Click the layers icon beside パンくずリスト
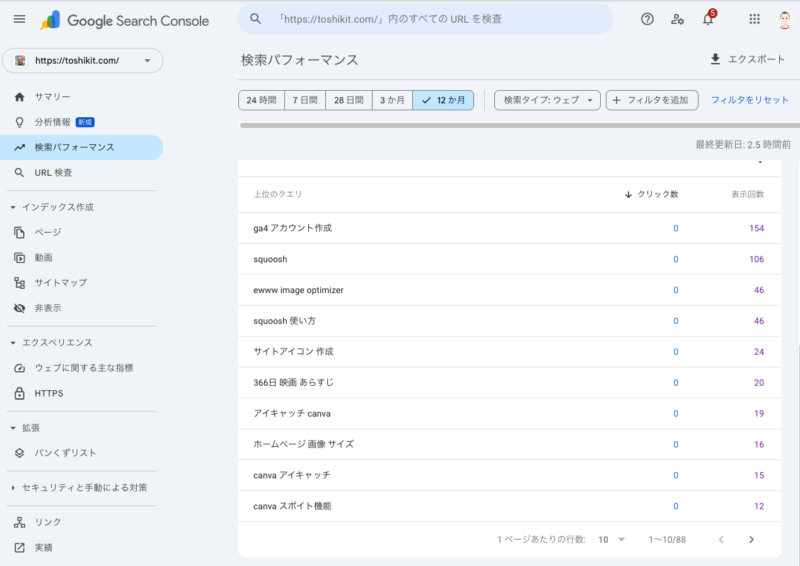The image size is (800, 566). (19, 453)
